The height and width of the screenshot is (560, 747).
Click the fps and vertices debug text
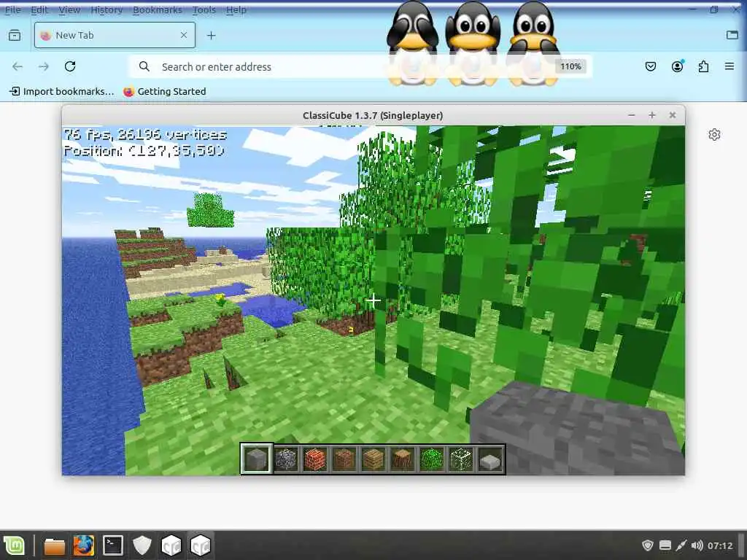point(145,135)
